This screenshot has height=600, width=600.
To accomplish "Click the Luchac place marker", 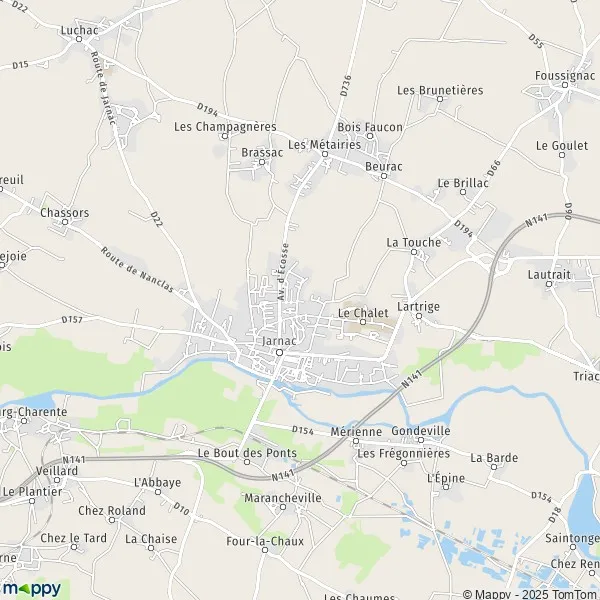I will [x=79, y=39].
